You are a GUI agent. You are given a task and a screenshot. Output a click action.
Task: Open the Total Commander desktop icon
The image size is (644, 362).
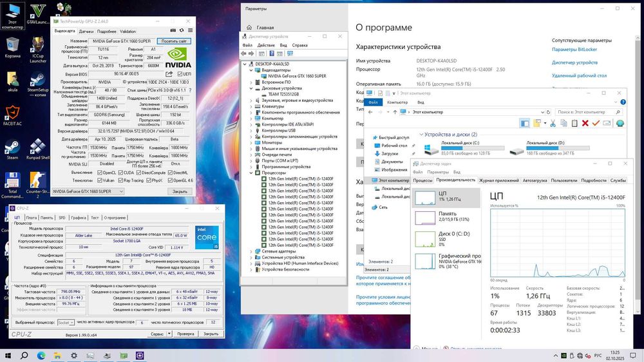click(12, 186)
